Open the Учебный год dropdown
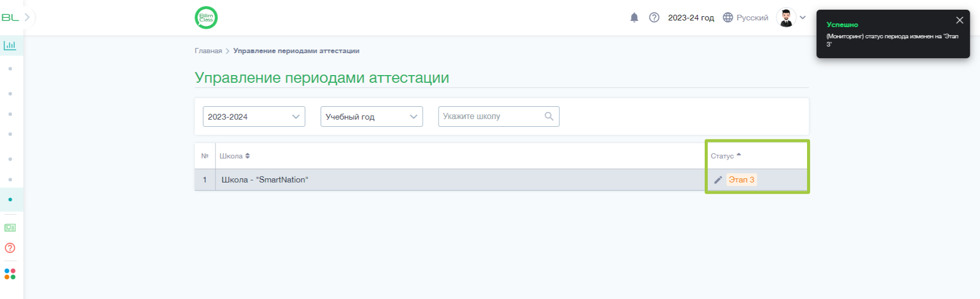The image size is (980, 299). tap(372, 117)
